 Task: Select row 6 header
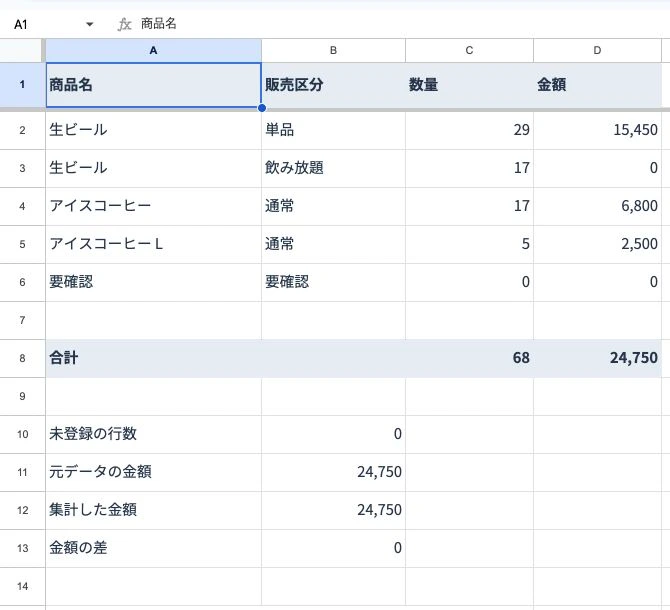click(x=22, y=282)
